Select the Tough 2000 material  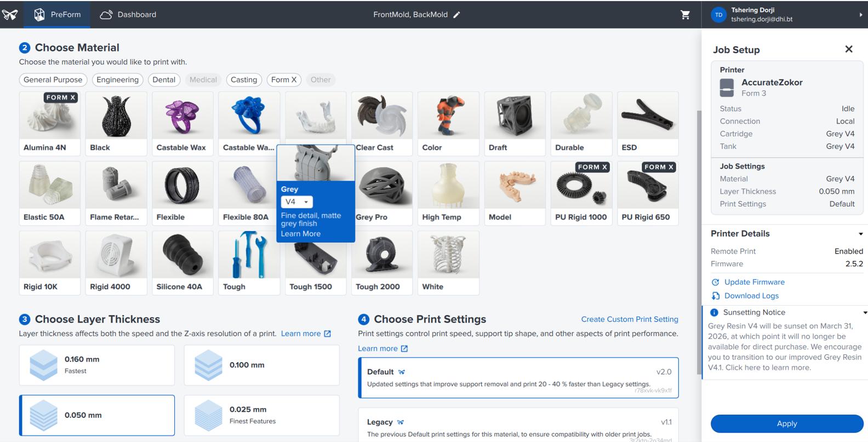(382, 263)
